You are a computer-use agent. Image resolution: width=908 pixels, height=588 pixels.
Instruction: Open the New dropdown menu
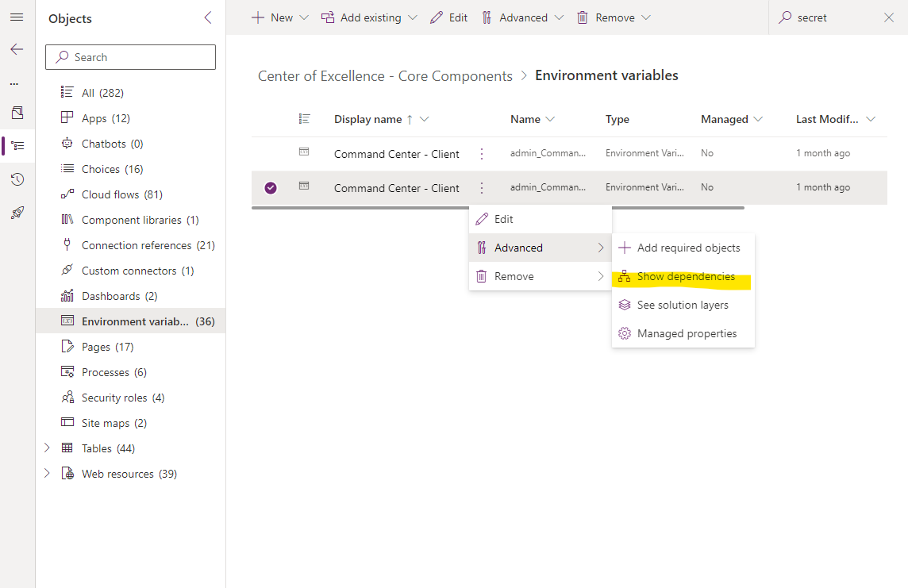279,17
